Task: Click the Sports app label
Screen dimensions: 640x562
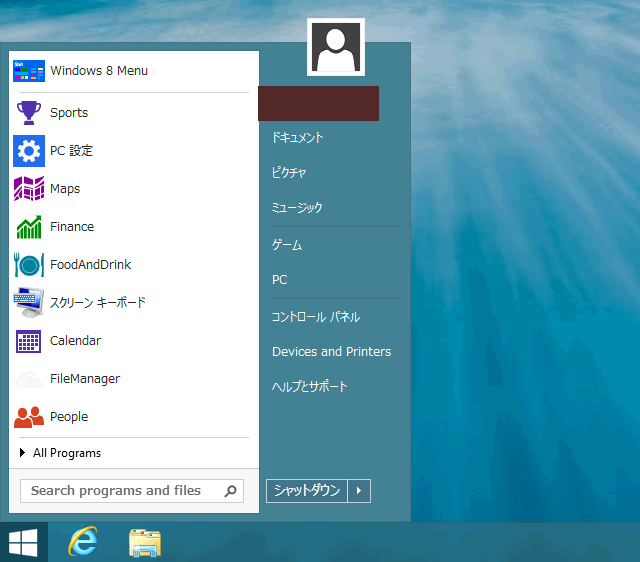Action: (69, 113)
